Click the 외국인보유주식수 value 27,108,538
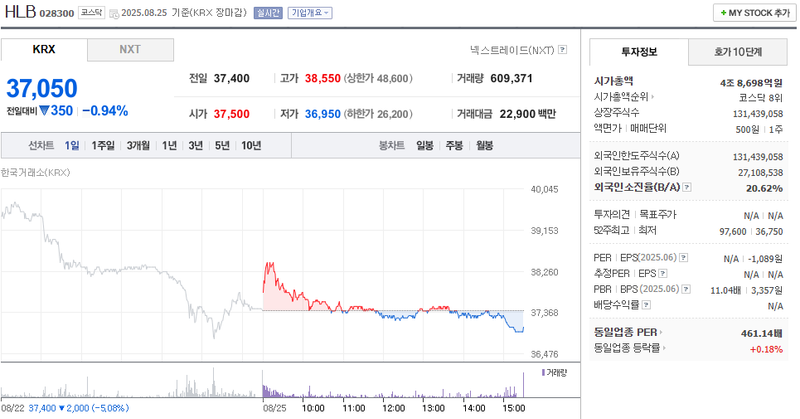Screen dimensions: 800x419 coord(760,172)
